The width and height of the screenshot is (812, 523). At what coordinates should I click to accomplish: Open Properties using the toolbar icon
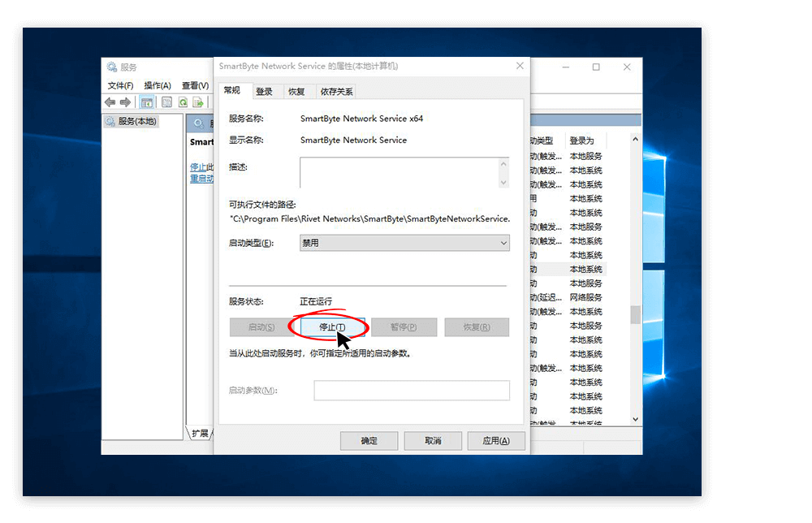coord(166,102)
